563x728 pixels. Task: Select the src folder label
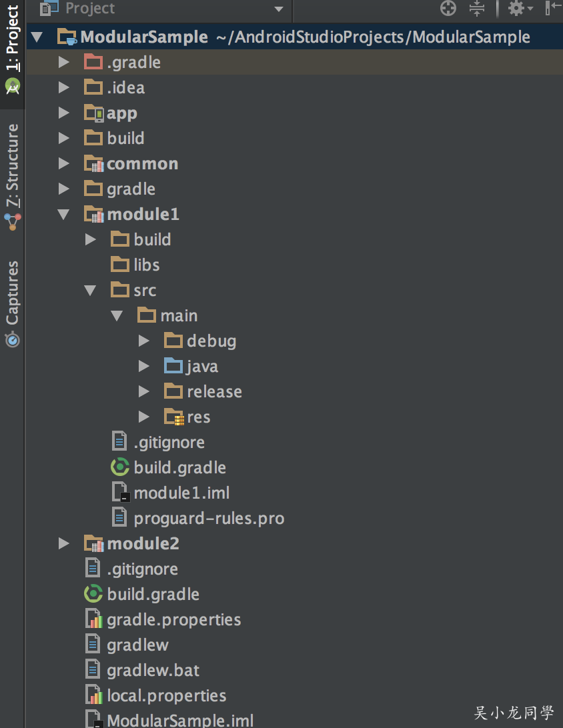pyautogui.click(x=145, y=291)
